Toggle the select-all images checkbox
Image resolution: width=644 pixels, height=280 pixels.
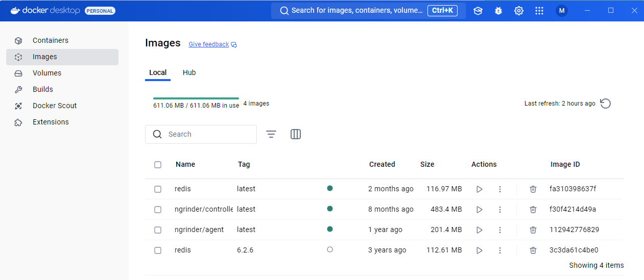(158, 165)
